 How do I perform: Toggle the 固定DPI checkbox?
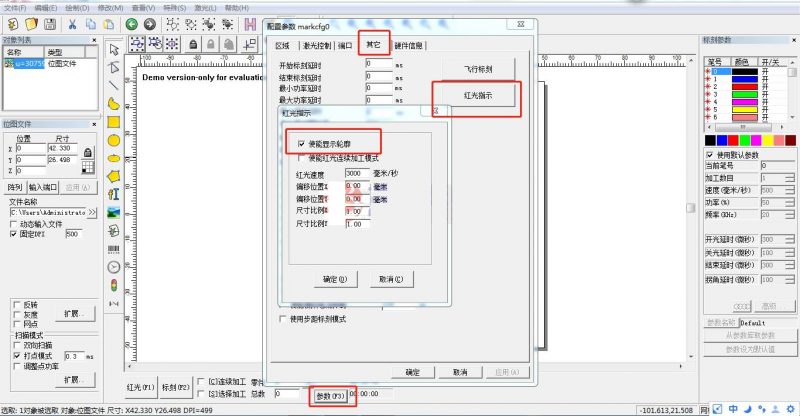point(14,234)
